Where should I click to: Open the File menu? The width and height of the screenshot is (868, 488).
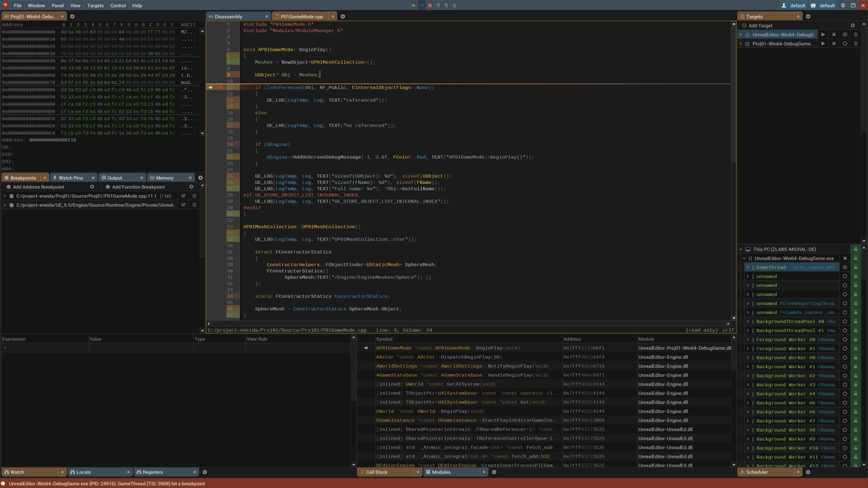[17, 5]
